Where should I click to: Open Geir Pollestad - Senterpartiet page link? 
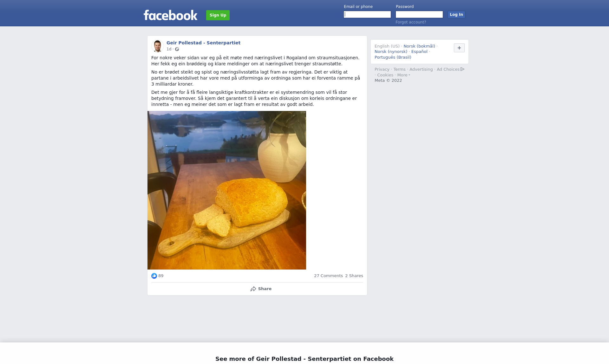click(203, 43)
